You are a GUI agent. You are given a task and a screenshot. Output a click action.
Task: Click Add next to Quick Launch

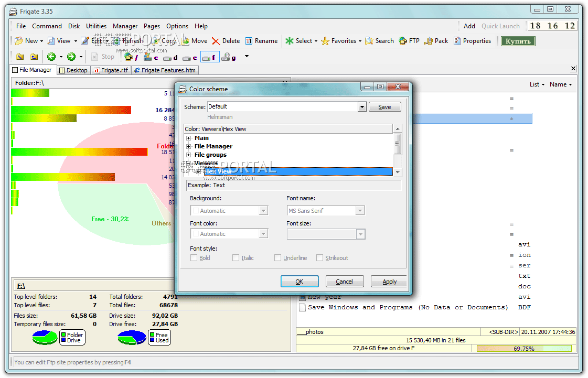(469, 26)
